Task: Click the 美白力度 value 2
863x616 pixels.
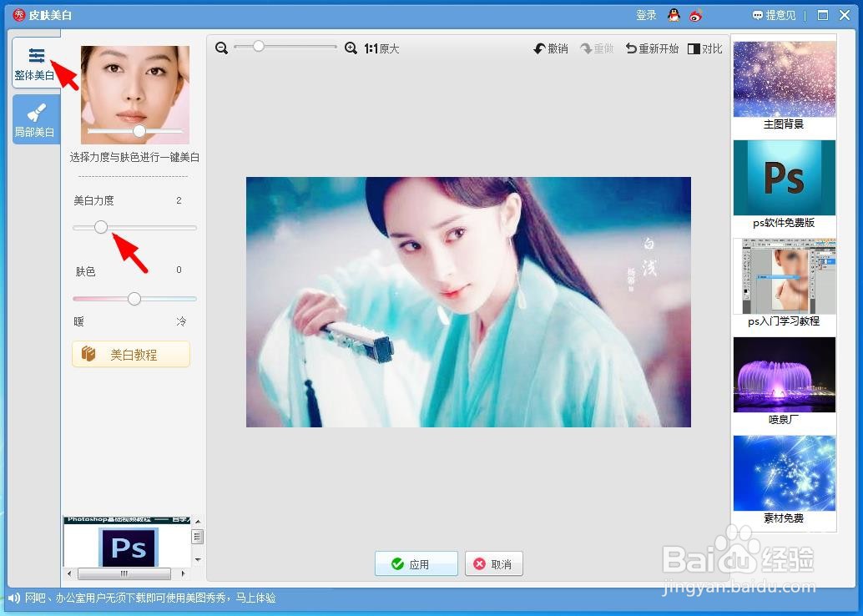Action: (179, 199)
